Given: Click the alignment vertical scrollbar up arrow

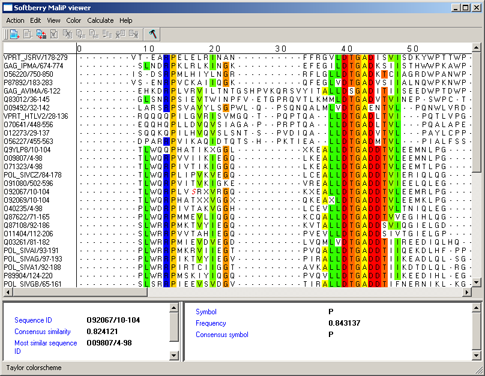Looking at the screenshot, I should (476, 47).
